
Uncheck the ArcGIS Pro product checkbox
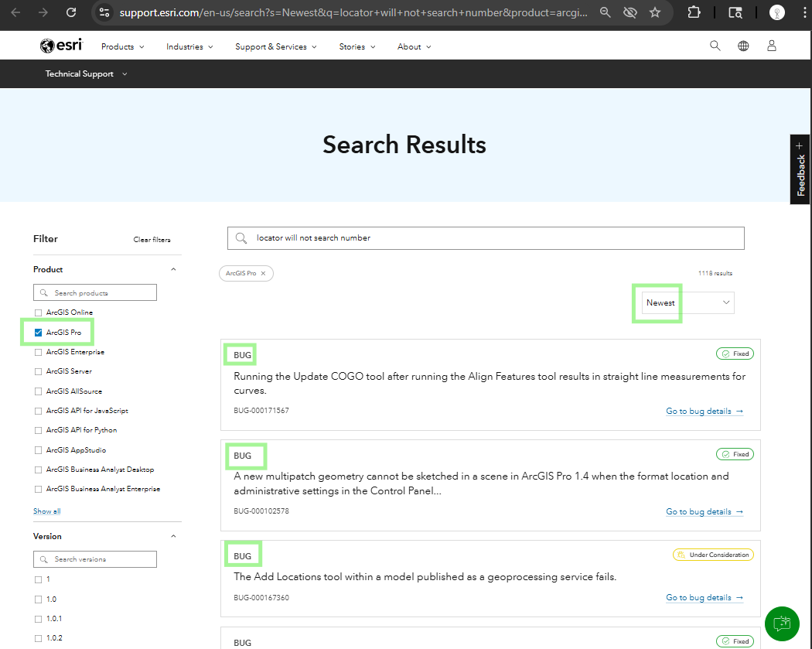click(39, 333)
